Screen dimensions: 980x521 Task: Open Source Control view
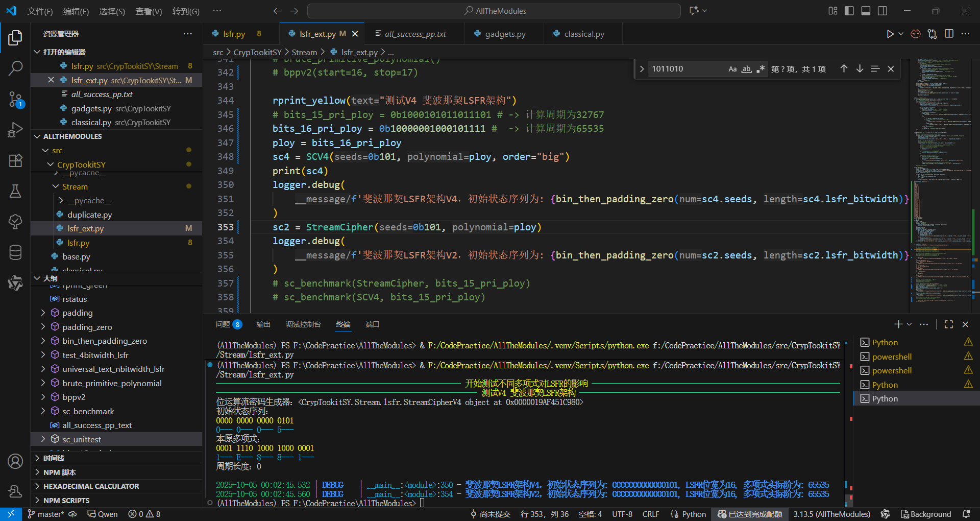15,99
